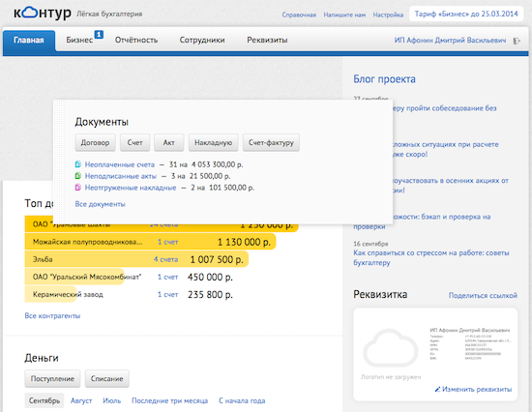The height and width of the screenshot is (412, 532).
Task: Select the Сентябрь period filter
Action: pyautogui.click(x=44, y=400)
